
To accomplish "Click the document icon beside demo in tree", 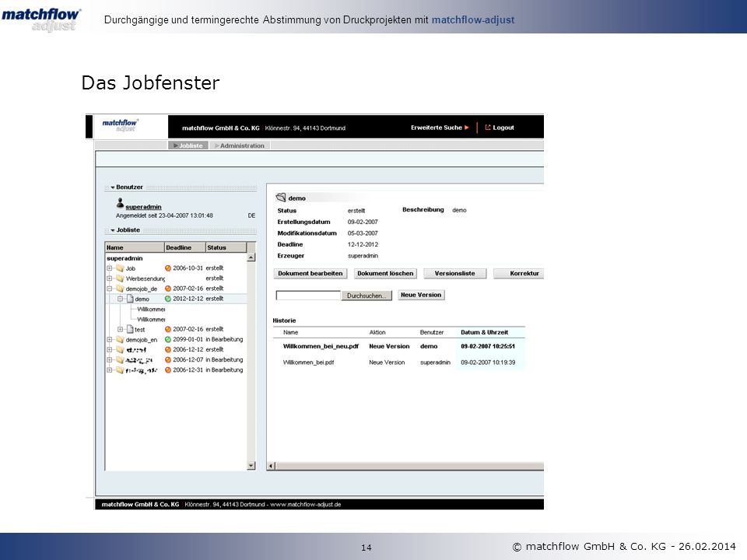I will point(130,299).
